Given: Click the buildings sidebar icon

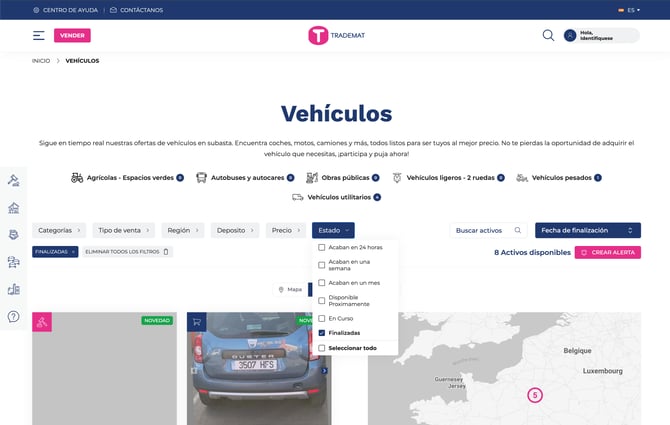Looking at the screenshot, I should tap(14, 289).
